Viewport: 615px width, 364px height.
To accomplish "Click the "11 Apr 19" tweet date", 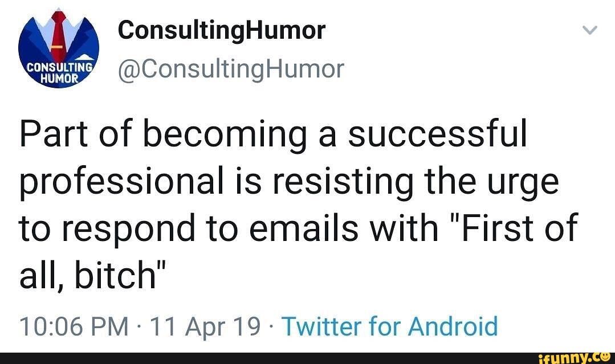I will point(202,326).
